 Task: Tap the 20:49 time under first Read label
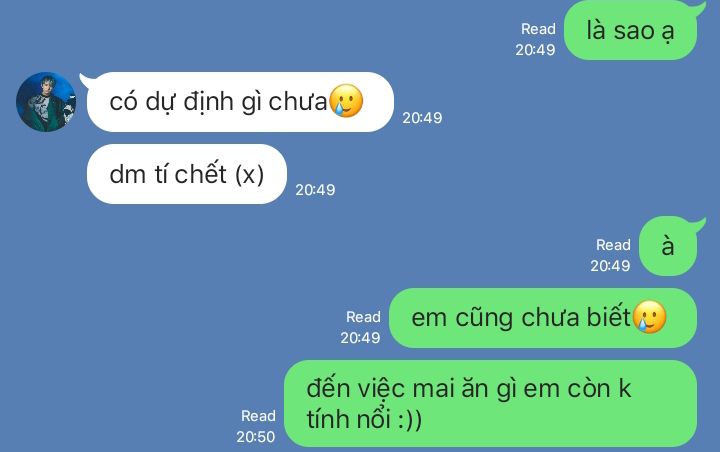tap(535, 50)
